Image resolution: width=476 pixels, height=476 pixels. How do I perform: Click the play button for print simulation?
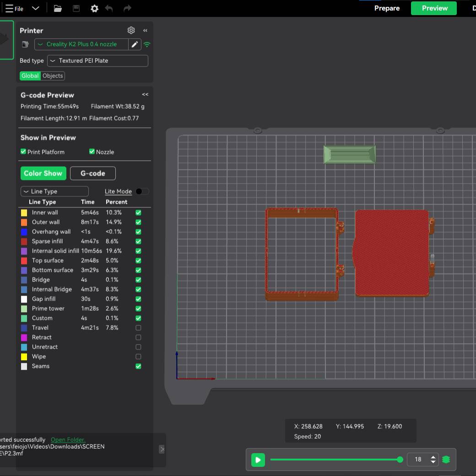coord(258,460)
